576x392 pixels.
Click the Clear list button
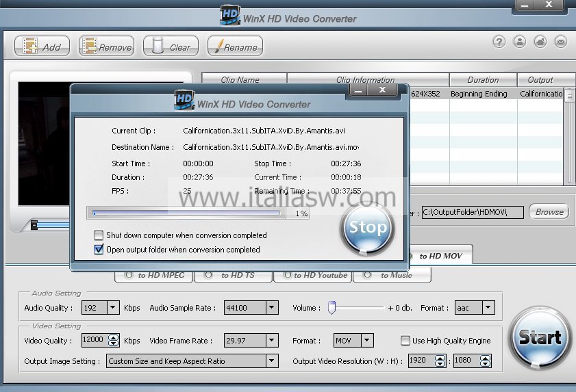(171, 47)
